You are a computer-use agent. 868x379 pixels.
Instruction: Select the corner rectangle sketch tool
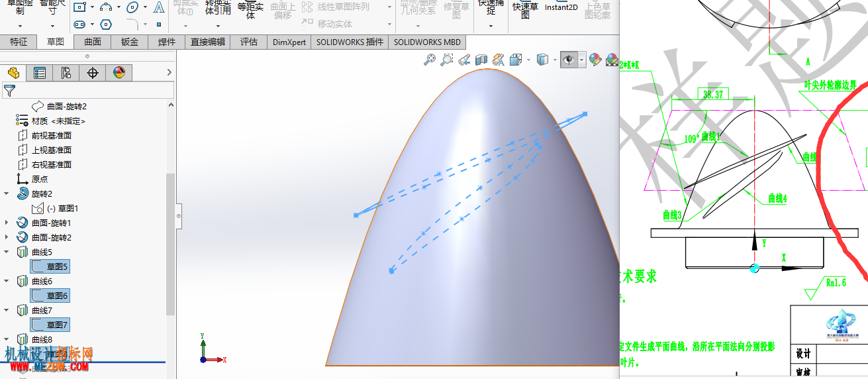click(79, 7)
